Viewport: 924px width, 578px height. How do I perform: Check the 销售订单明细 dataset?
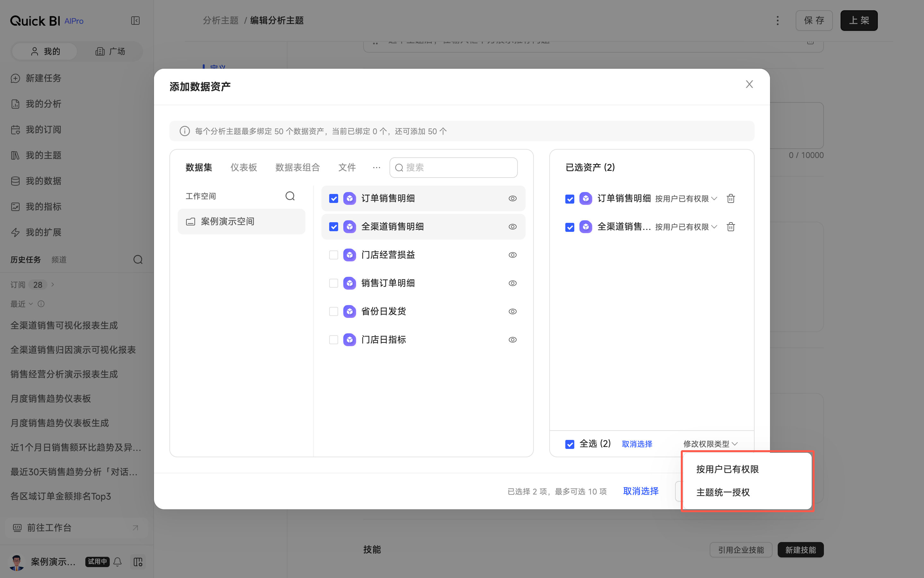[x=333, y=283]
